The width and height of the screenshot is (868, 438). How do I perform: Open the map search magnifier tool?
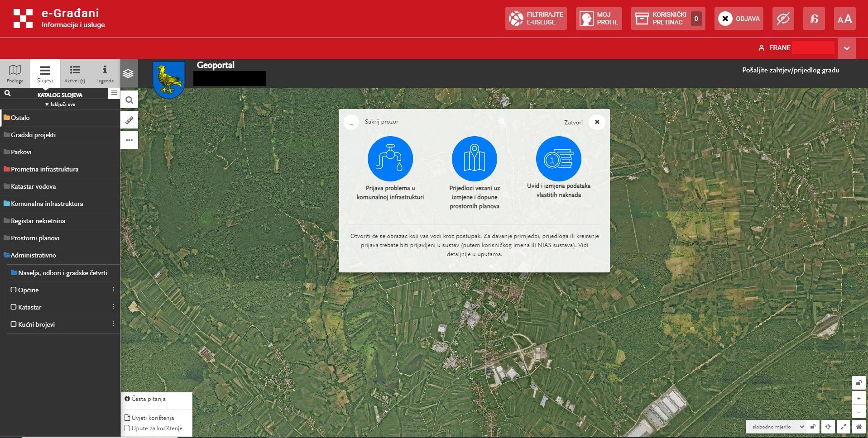tap(129, 100)
